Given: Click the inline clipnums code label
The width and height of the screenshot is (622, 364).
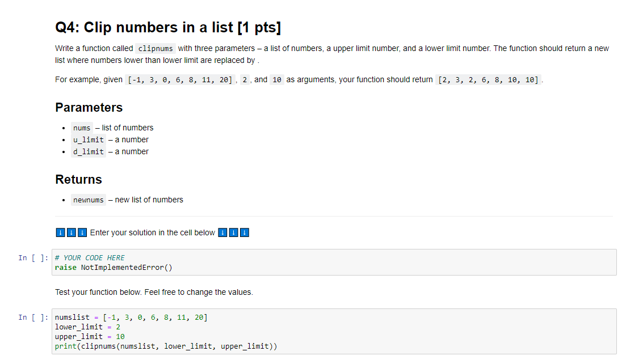Looking at the screenshot, I should click(155, 48).
